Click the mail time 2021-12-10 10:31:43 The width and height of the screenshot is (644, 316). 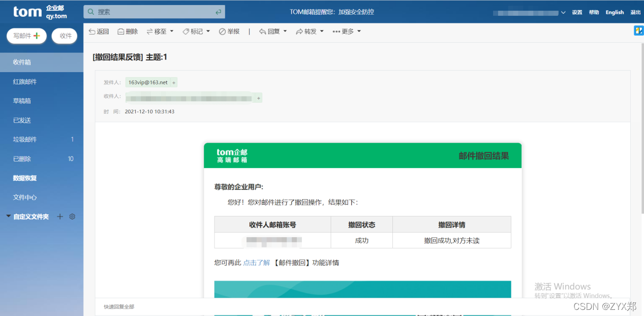coord(149,111)
